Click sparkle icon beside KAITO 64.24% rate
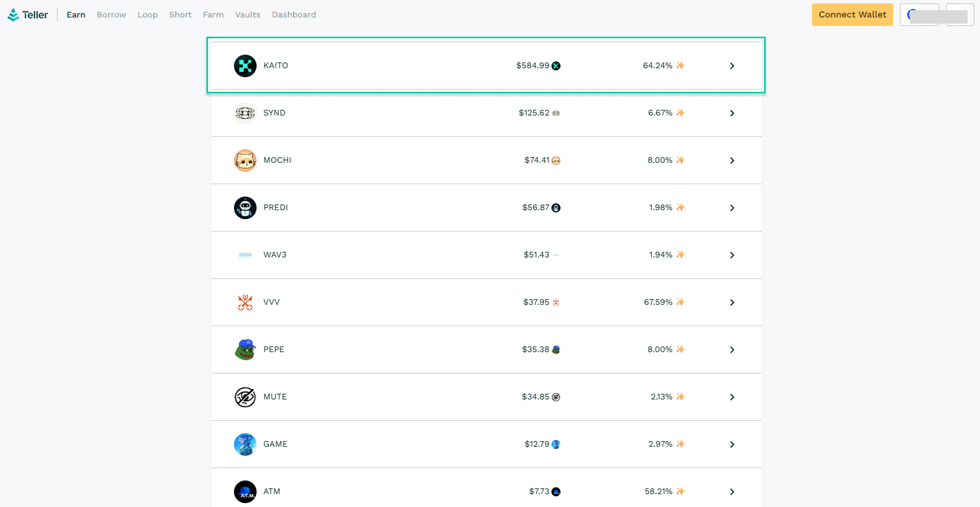 (x=681, y=65)
